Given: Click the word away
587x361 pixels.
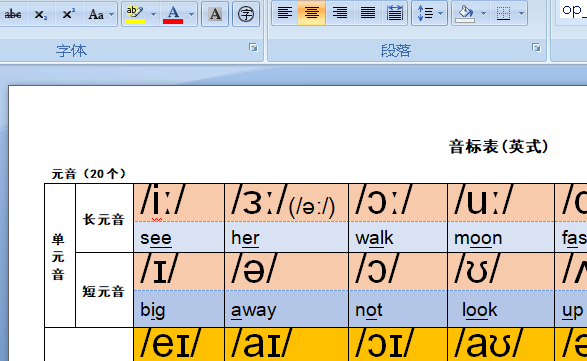Looking at the screenshot, I should 253,311.
